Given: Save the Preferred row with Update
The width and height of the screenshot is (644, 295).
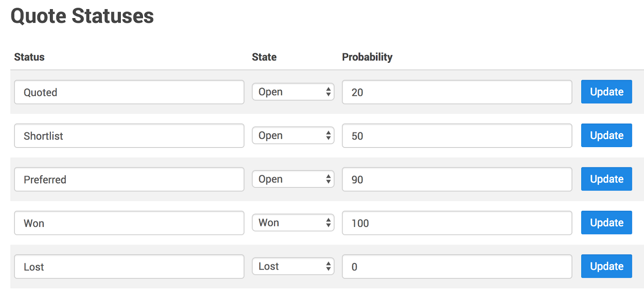Looking at the screenshot, I should pyautogui.click(x=606, y=179).
